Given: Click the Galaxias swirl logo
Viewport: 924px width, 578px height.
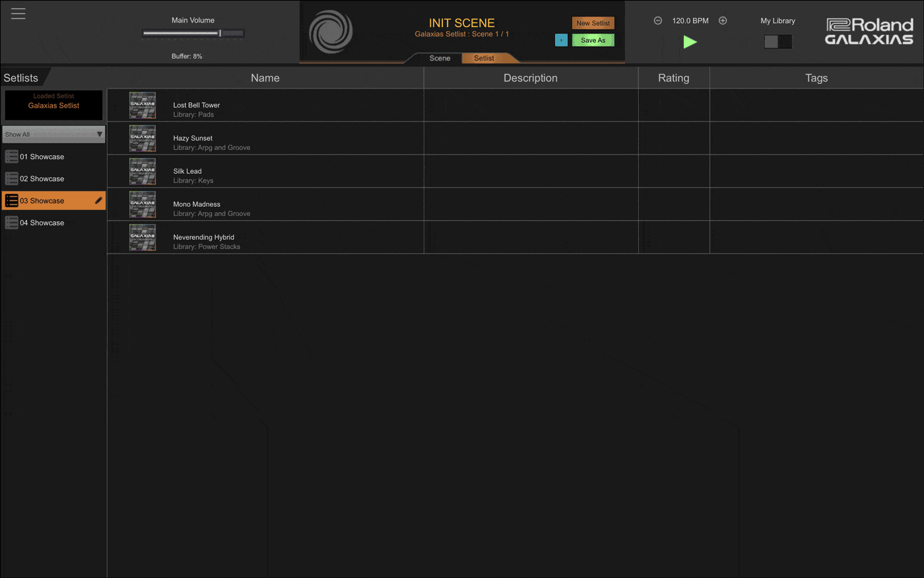Looking at the screenshot, I should (x=331, y=32).
